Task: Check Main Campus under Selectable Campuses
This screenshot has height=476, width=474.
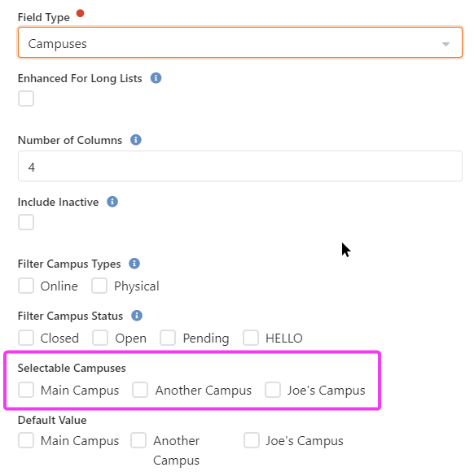Action: [x=26, y=390]
